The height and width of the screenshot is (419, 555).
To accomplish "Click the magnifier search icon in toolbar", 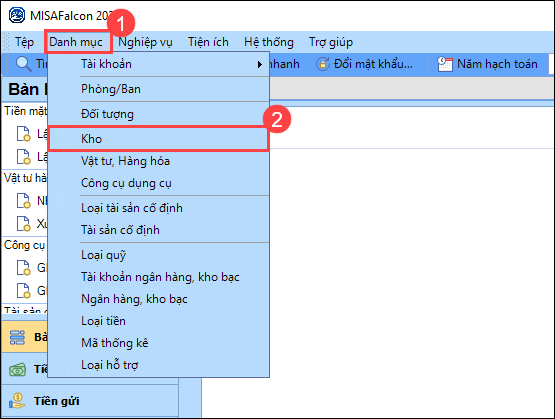I will pyautogui.click(x=24, y=64).
